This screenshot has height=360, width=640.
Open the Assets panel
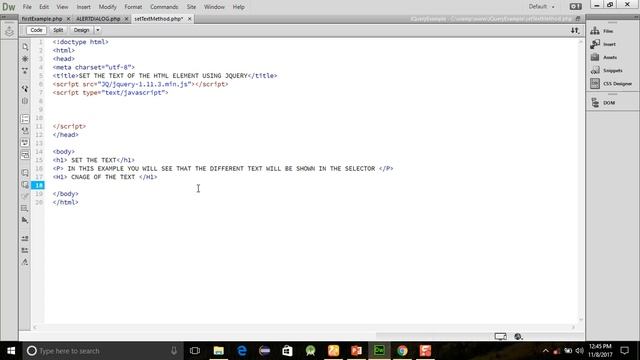coord(604,57)
